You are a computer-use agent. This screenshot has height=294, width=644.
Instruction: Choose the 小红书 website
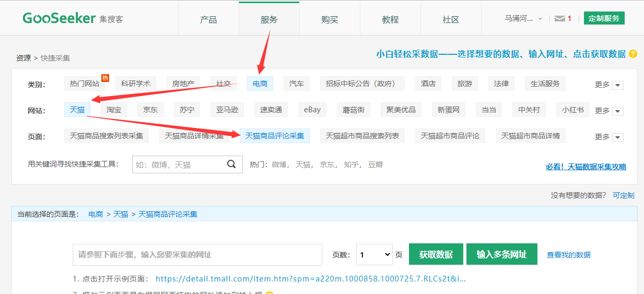(573, 110)
